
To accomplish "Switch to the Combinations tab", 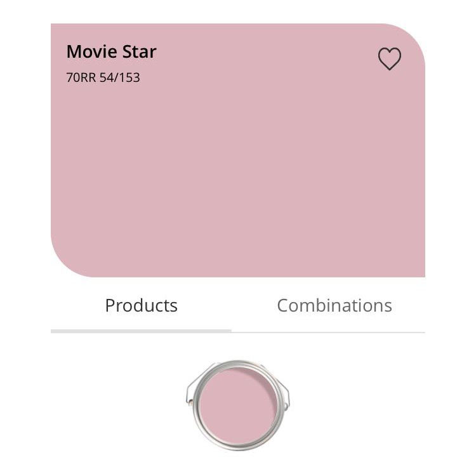I will (x=334, y=306).
